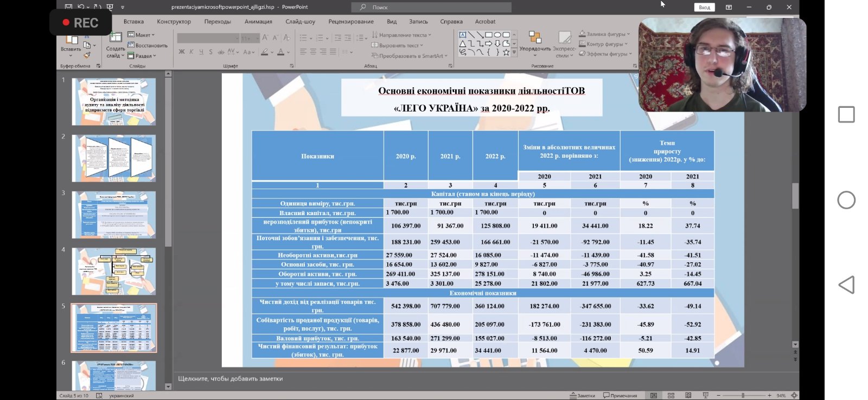Toggle text shadow S
The image size is (868, 400).
click(210, 52)
